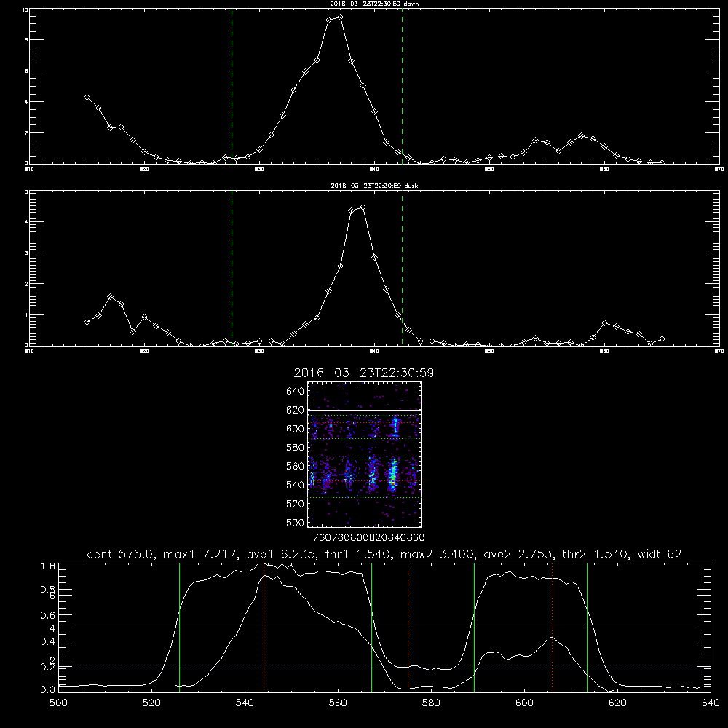This screenshot has height=728, width=728.
Task: Click the 'cent 575.0' value in stats line
Action: pyautogui.click(x=121, y=554)
